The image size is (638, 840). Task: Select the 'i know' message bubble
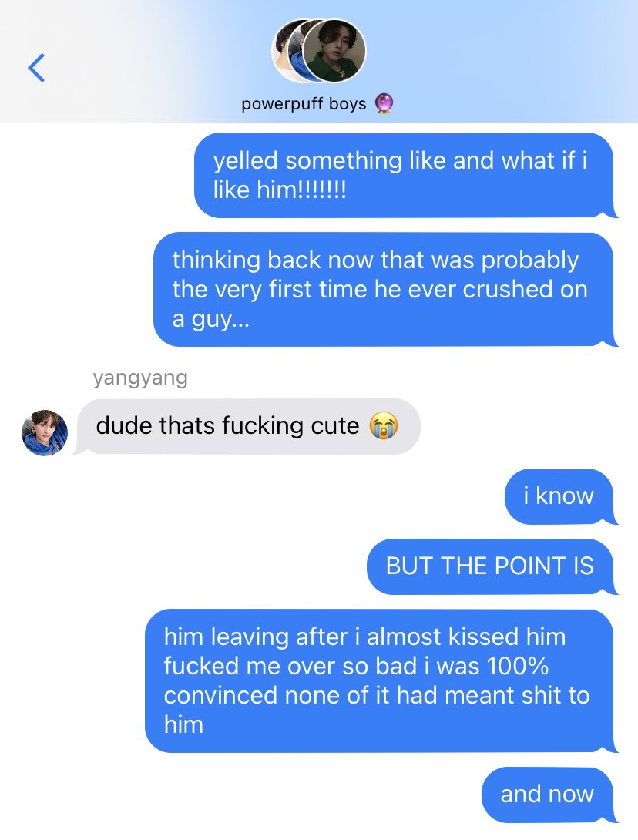click(x=560, y=496)
